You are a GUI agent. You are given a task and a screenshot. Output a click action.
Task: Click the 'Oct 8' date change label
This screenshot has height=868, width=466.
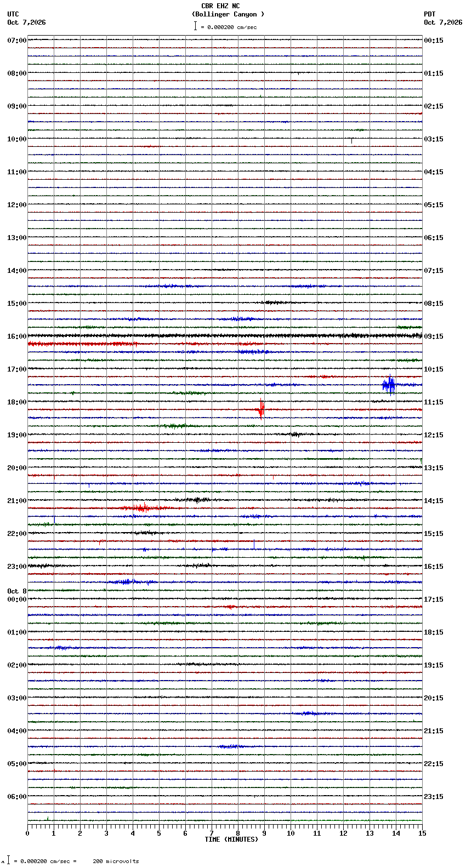[x=17, y=591]
